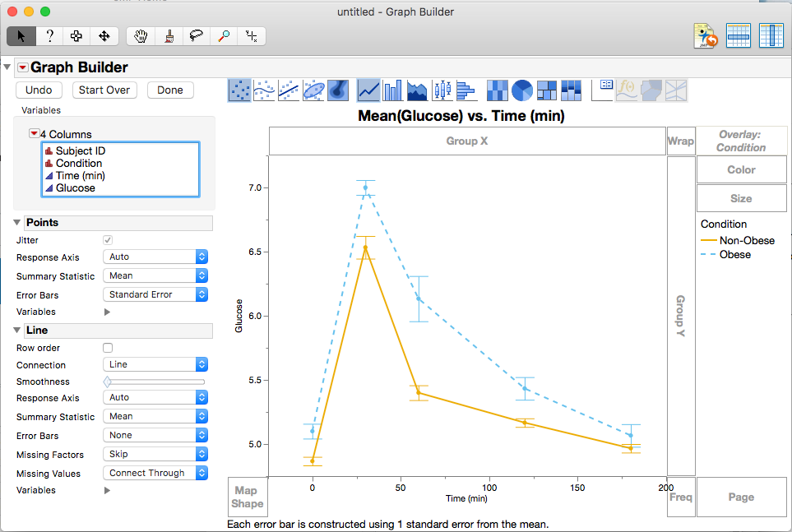Open the Missing Values Connect Through dropdown
The height and width of the screenshot is (532, 792).
pyautogui.click(x=155, y=473)
